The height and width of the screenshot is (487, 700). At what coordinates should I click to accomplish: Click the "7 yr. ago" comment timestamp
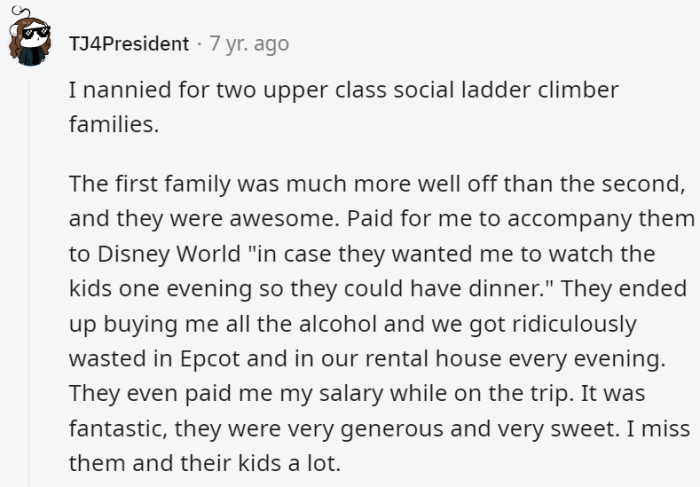click(x=248, y=43)
